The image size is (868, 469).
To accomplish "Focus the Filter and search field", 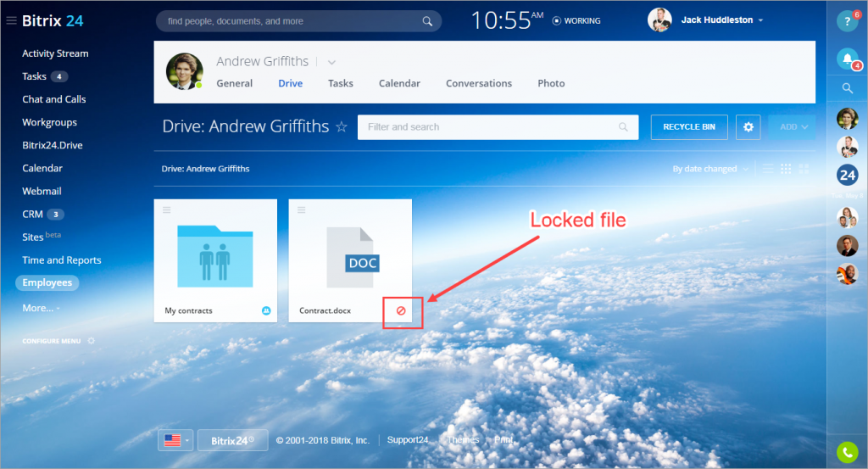I will 498,127.
